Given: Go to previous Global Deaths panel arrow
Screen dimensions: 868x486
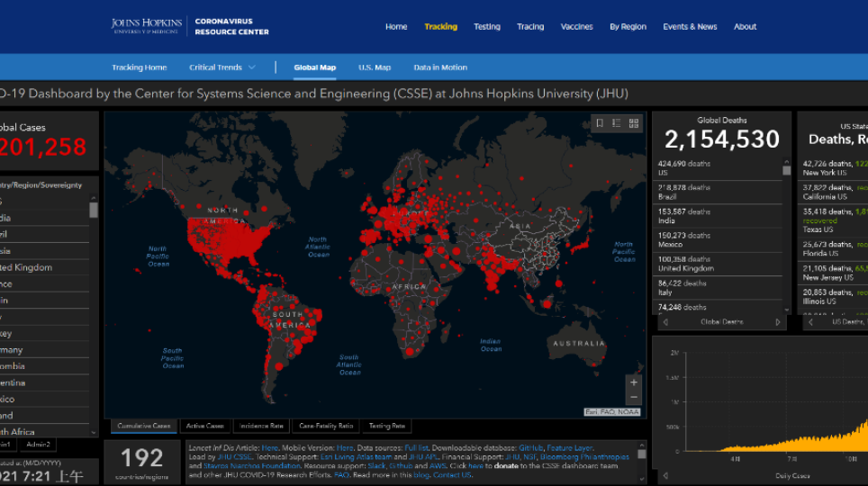Looking at the screenshot, I should coord(665,322).
